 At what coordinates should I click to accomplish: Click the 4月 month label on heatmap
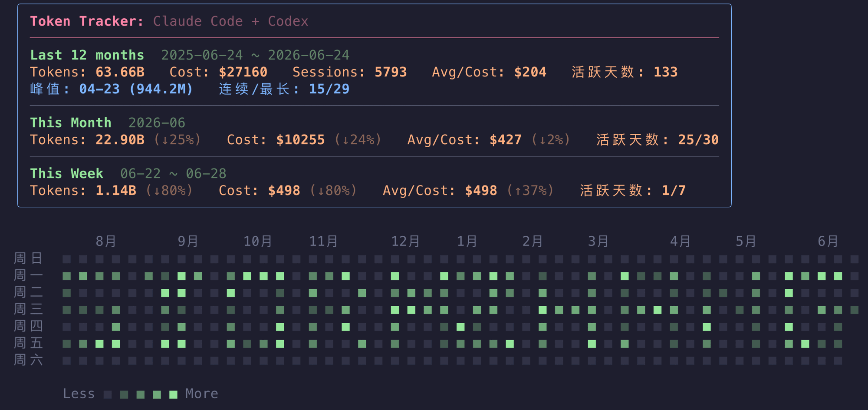pyautogui.click(x=680, y=241)
